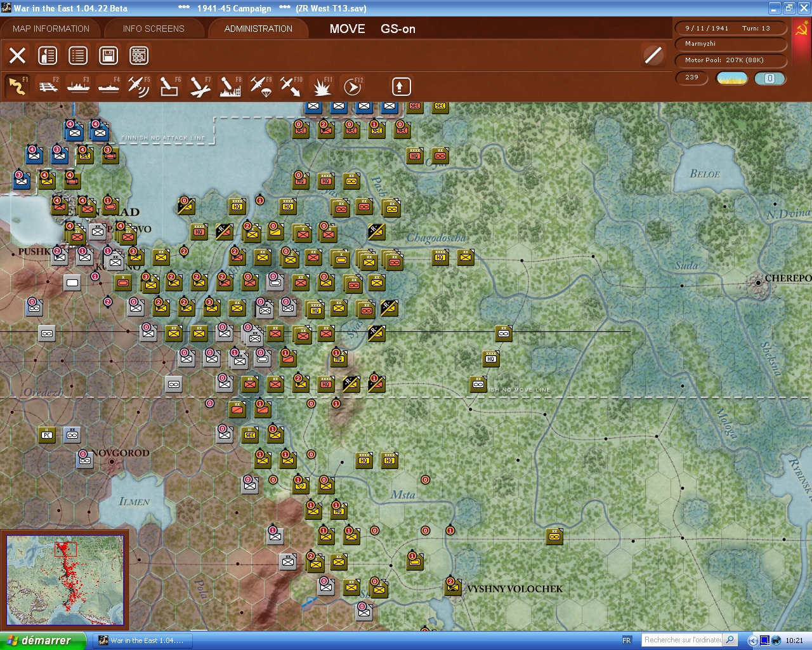Click the Msta river label
This screenshot has width=812, height=650.
tap(403, 495)
